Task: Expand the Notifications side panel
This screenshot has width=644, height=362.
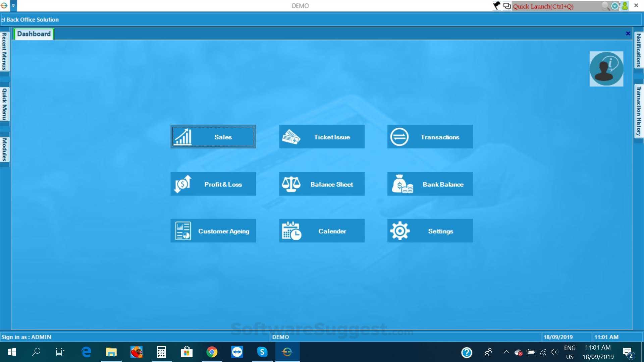Action: point(639,50)
